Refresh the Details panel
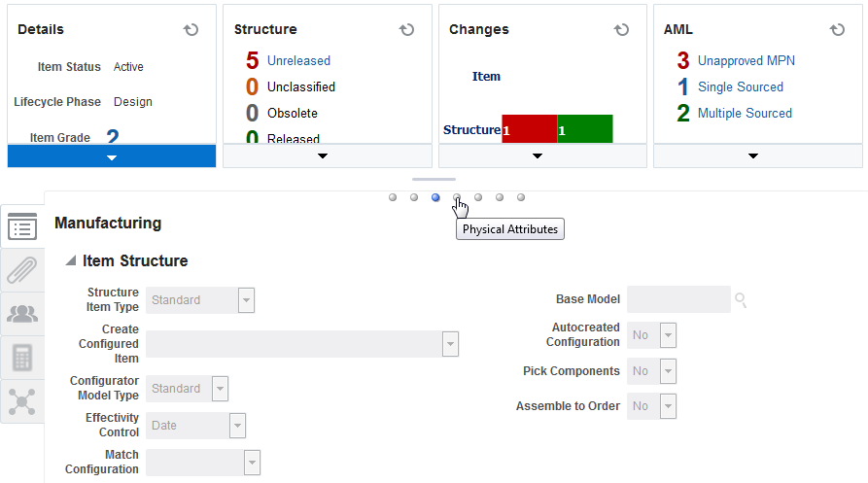This screenshot has height=483, width=868. coord(191,30)
